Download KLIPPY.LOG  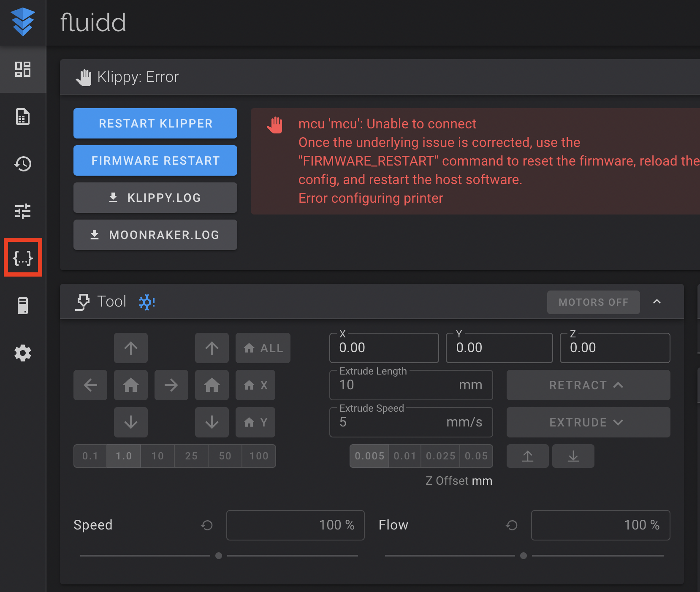155,198
